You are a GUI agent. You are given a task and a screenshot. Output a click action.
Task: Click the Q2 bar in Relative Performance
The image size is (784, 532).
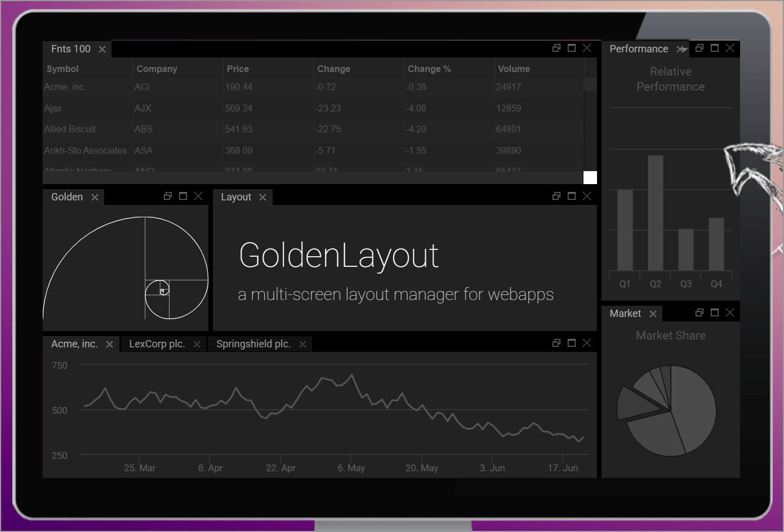click(x=656, y=213)
